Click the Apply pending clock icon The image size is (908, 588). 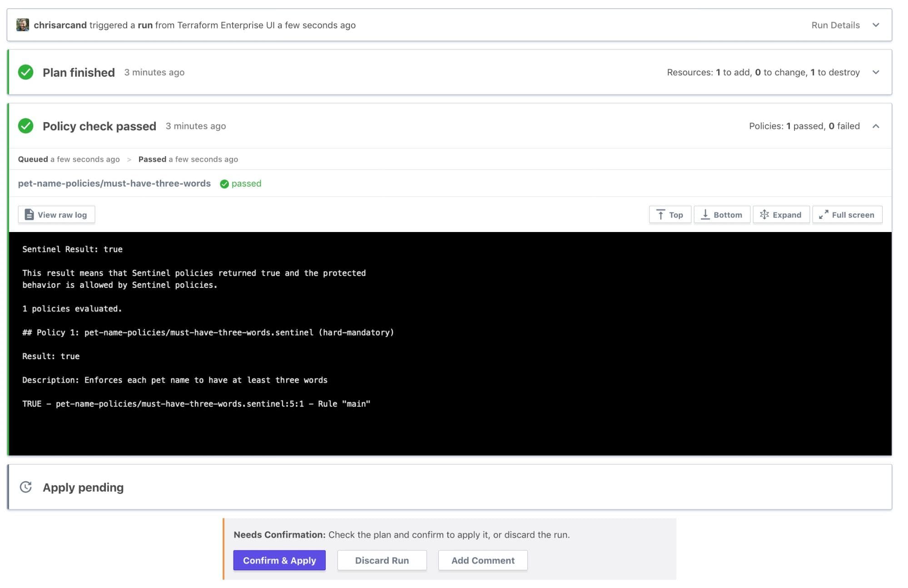(26, 487)
